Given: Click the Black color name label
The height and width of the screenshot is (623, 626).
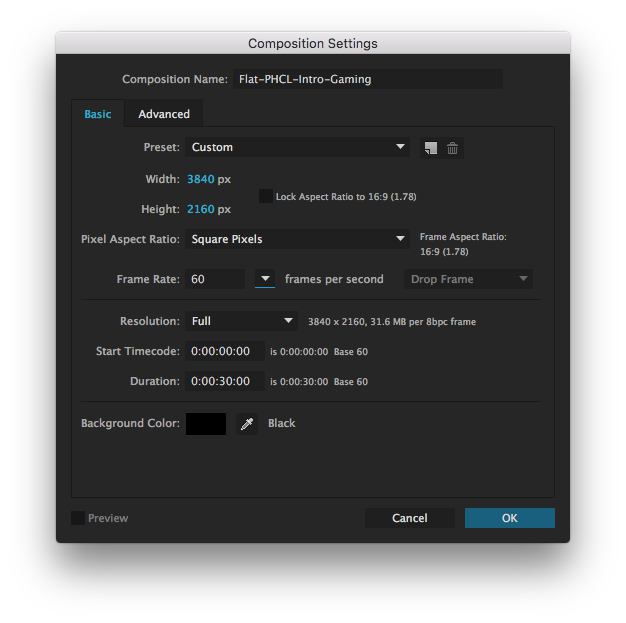Looking at the screenshot, I should pyautogui.click(x=281, y=423).
